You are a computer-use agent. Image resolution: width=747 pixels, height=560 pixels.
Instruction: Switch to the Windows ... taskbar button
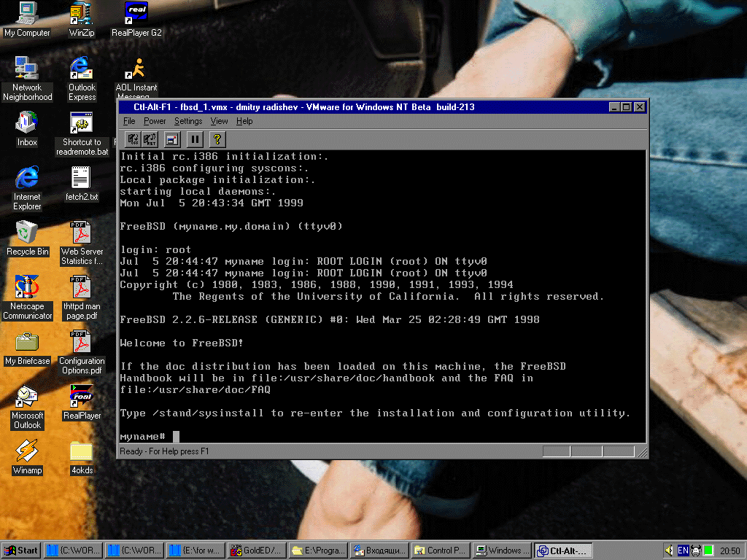[x=502, y=551]
